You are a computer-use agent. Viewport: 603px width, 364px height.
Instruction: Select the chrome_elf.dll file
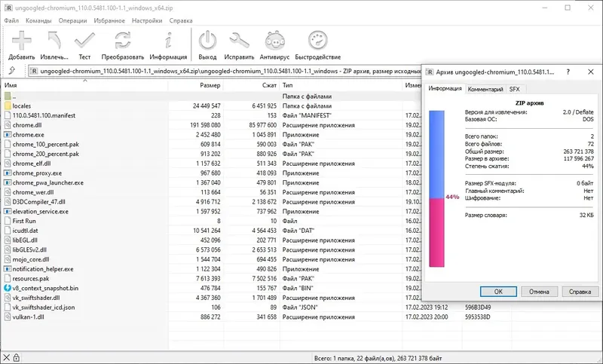[32, 164]
